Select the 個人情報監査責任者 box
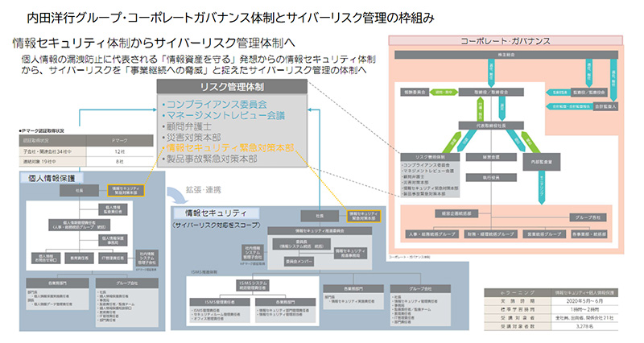The width and height of the screenshot is (644, 343). pyautogui.click(x=113, y=209)
